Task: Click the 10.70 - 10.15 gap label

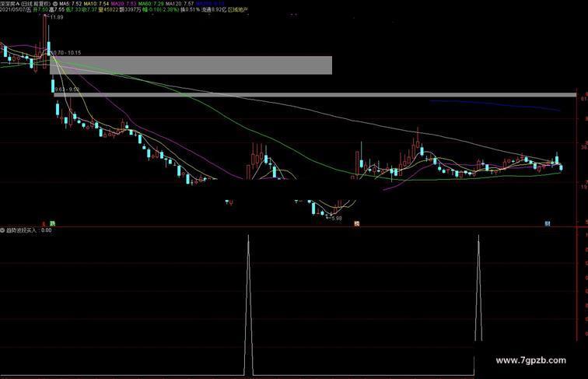Action: click(x=65, y=53)
